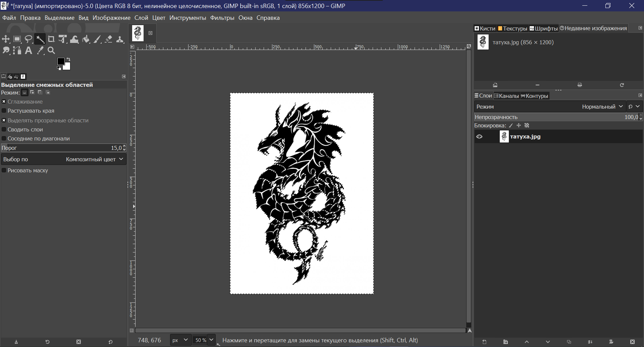Toggle lock pixels brush icon
Viewport: 644px width, 347px height.
(511, 126)
